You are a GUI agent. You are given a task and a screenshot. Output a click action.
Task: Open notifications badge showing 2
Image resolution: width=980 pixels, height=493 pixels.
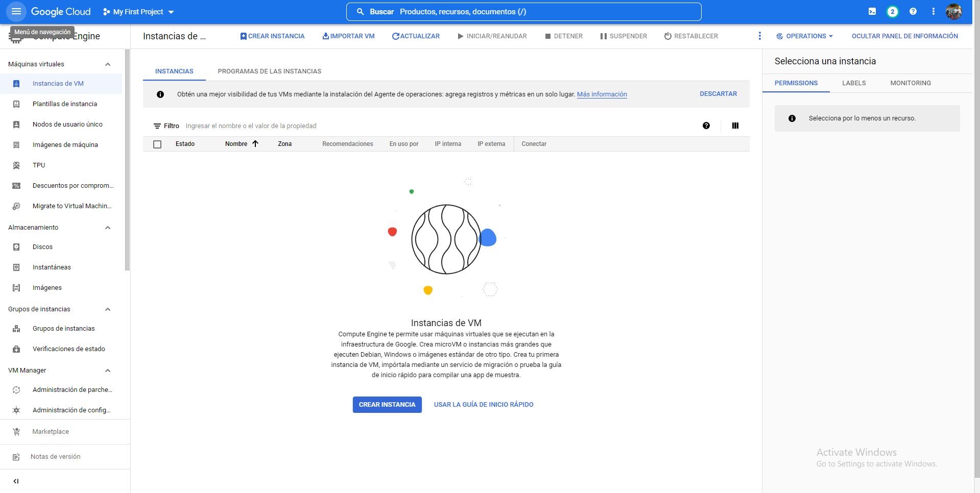(x=892, y=11)
